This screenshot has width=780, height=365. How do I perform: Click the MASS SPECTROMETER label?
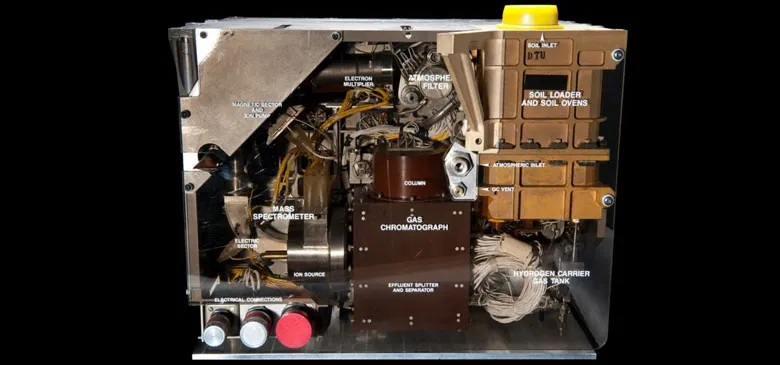coord(284,212)
